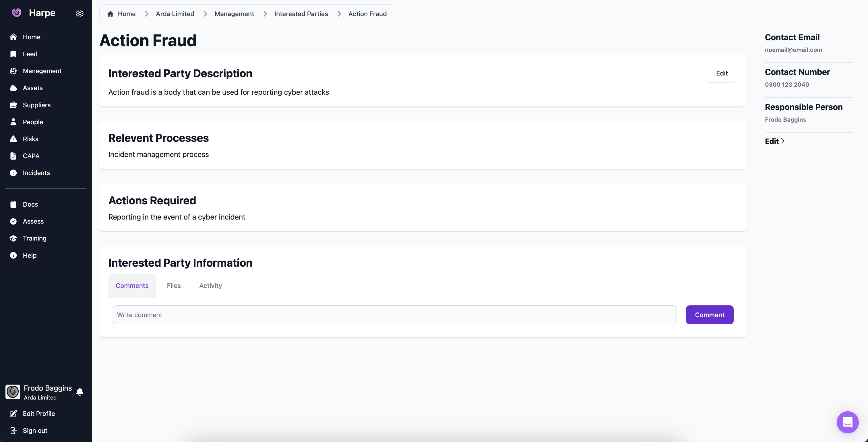
Task: Open the chat support bubble icon
Action: [x=847, y=422]
